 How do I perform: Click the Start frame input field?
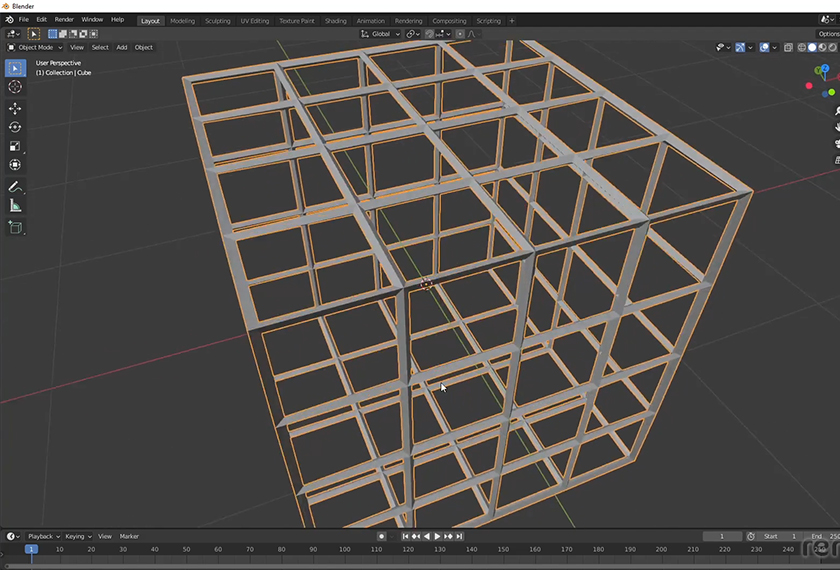(x=779, y=537)
